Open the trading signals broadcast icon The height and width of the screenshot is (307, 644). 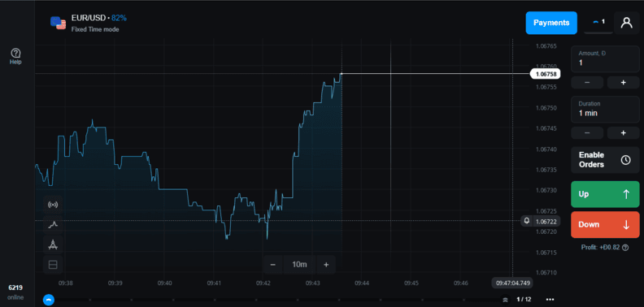coord(53,205)
